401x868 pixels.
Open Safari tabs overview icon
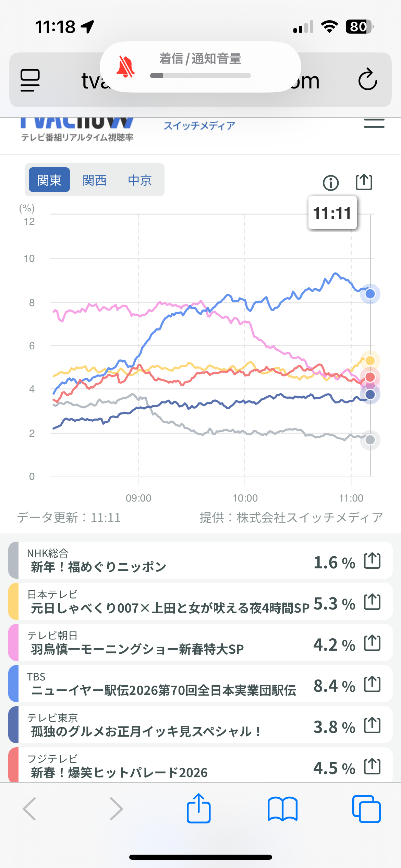tap(366, 809)
